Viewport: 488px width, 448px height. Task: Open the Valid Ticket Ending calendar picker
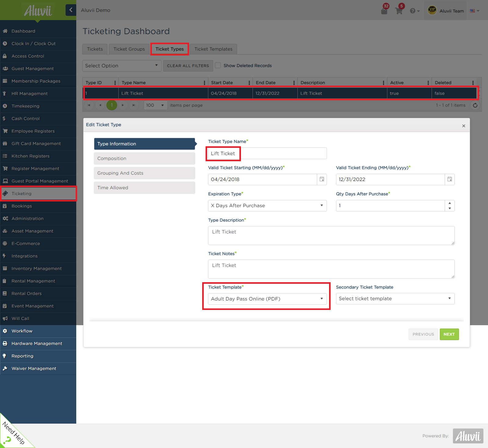click(x=450, y=180)
